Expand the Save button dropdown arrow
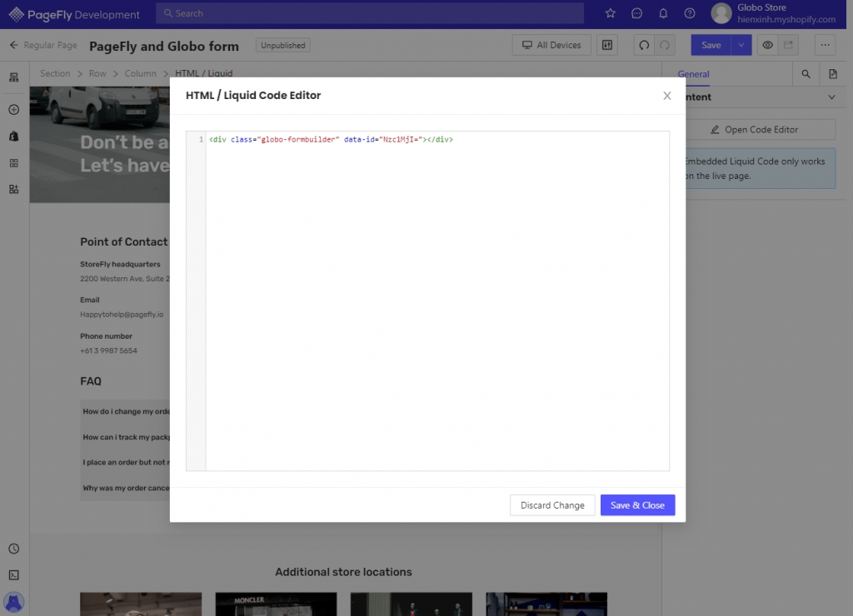Image resolution: width=853 pixels, height=616 pixels. [741, 45]
